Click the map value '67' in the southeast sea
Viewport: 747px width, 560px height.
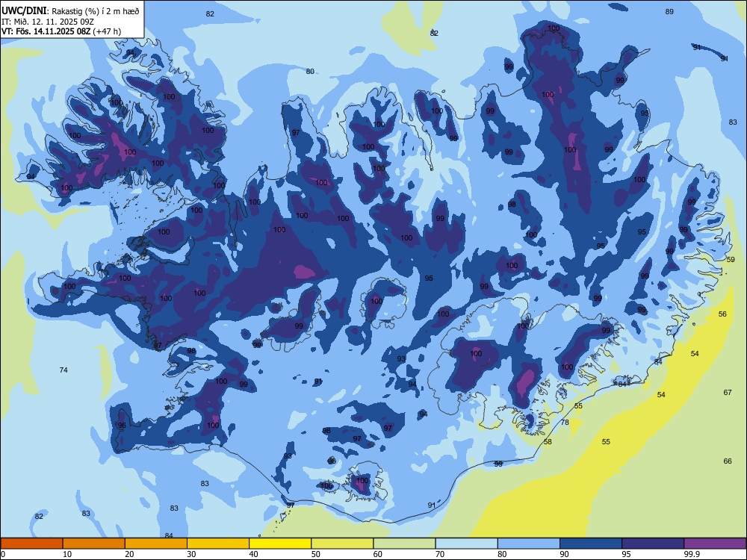tap(728, 393)
